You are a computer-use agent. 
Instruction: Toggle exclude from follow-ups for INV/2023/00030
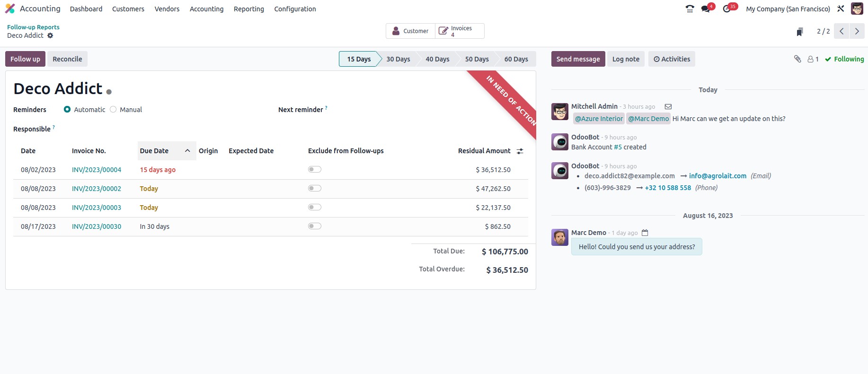pos(315,226)
